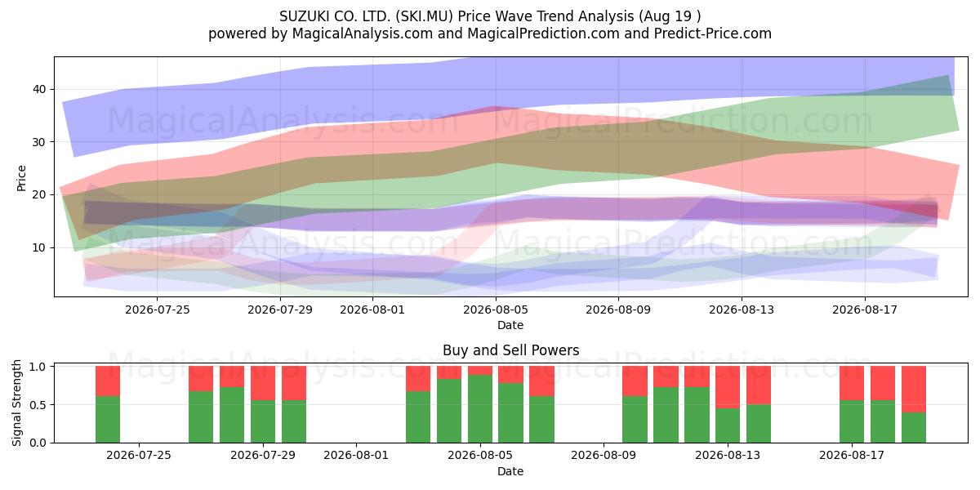Click the 'powered by MagicalAnalysis.com' subtitle line

pyautogui.click(x=490, y=33)
